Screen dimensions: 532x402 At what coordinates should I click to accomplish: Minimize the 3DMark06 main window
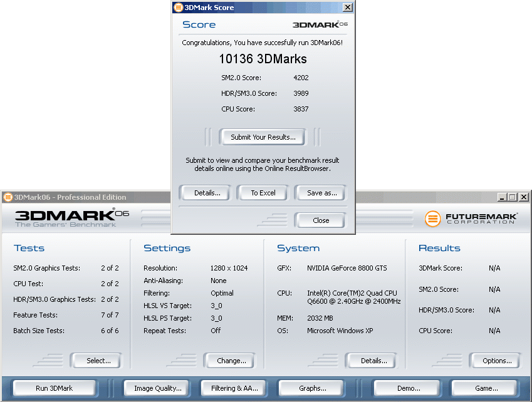click(x=502, y=197)
